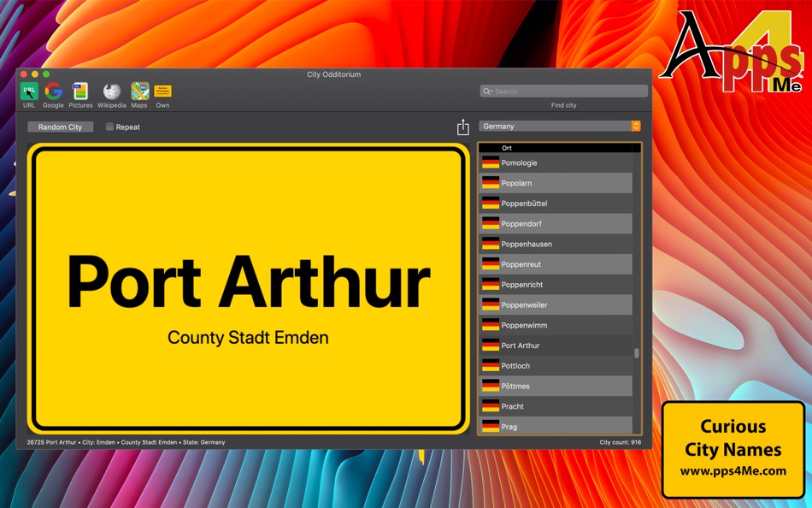Open Google search for the city

(52, 92)
